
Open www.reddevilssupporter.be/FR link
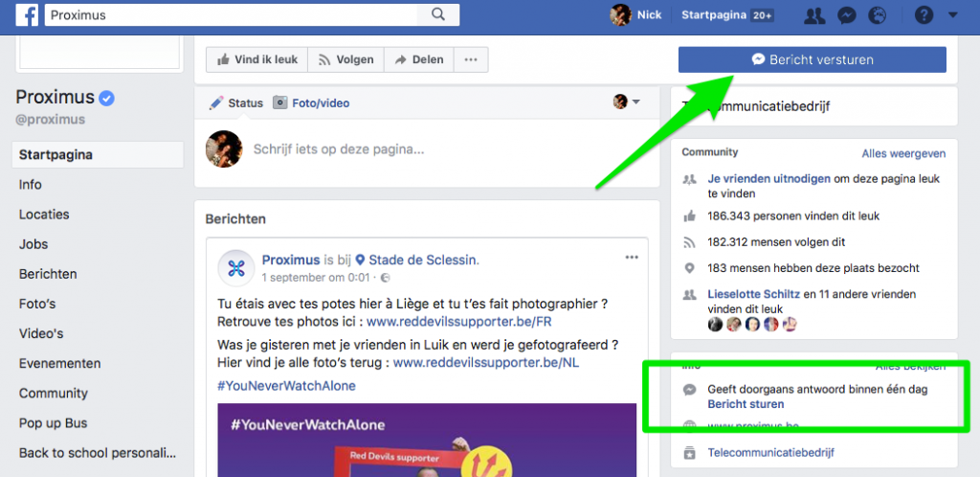pos(458,321)
